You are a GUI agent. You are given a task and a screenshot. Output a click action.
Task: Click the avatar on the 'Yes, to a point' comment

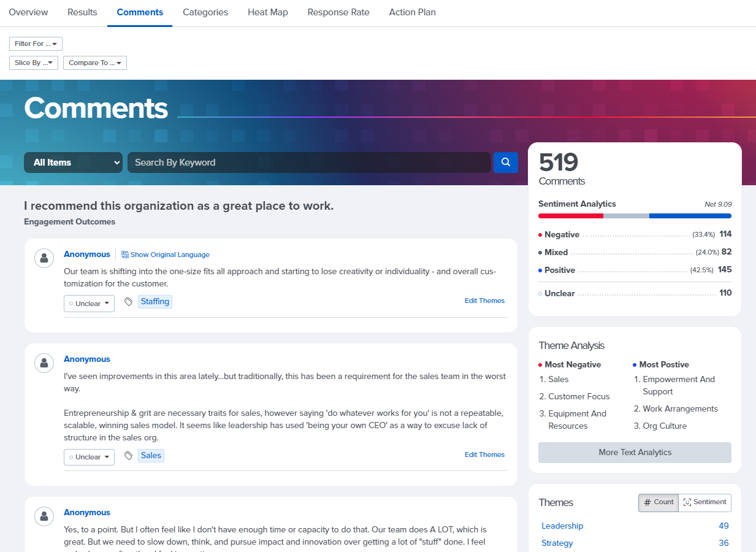pyautogui.click(x=44, y=517)
